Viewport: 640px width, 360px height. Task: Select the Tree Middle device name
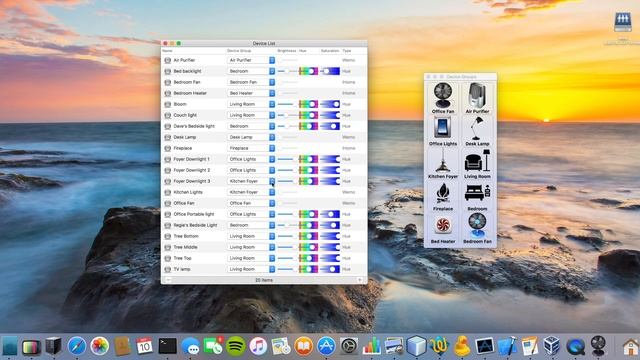[185, 247]
